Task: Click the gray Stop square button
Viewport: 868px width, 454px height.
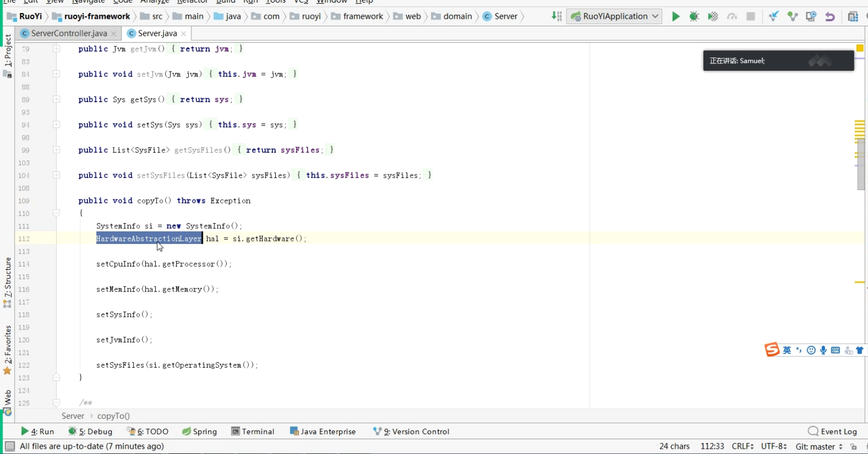Action: [751, 17]
